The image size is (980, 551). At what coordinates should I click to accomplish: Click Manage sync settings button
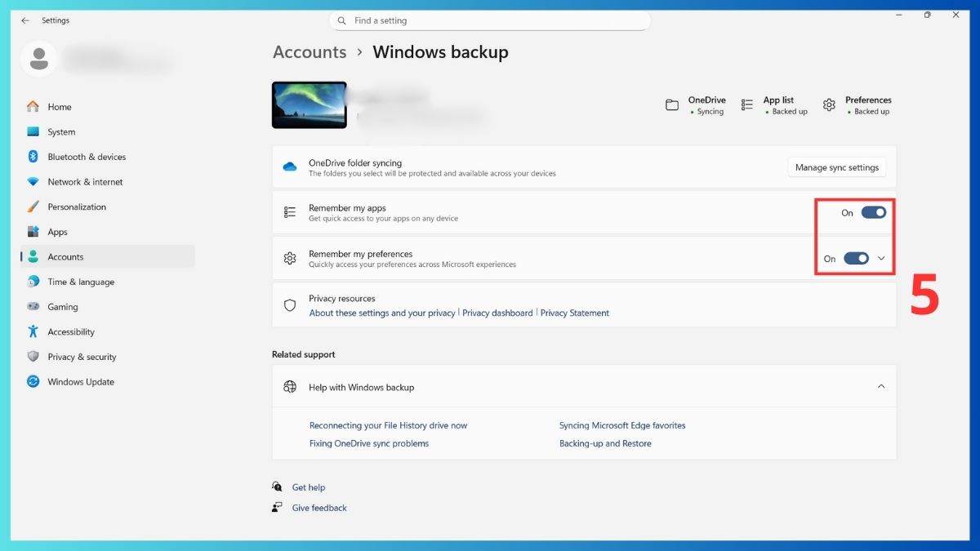pyautogui.click(x=836, y=167)
